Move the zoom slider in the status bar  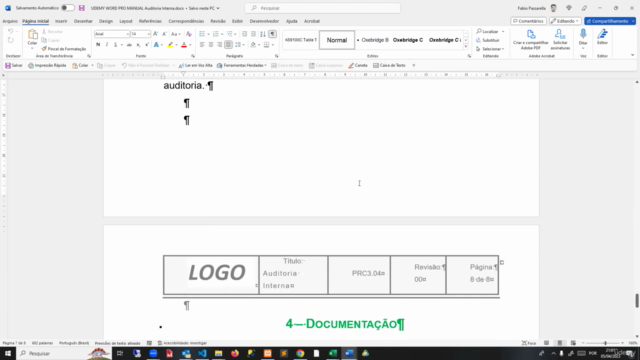pyautogui.click(x=605, y=343)
